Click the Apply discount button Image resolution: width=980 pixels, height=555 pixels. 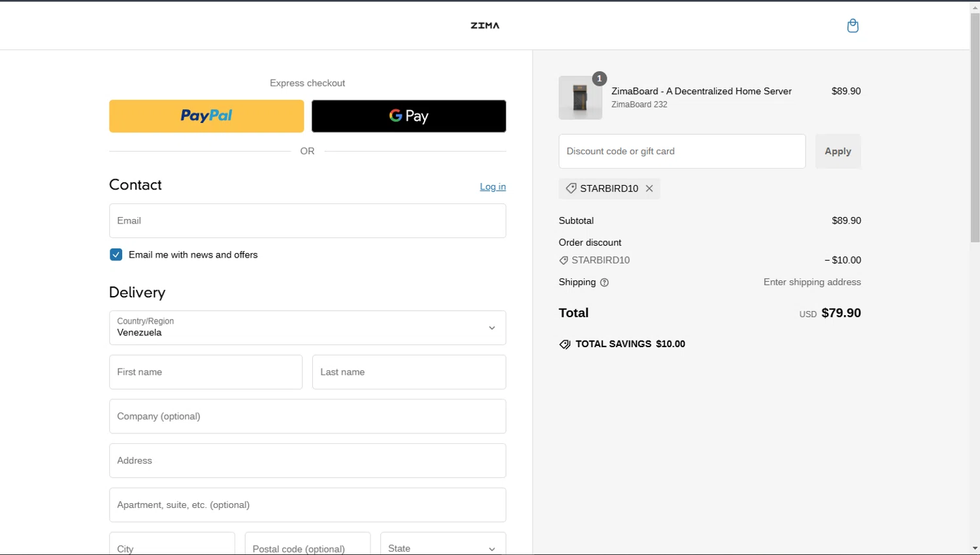[838, 151]
